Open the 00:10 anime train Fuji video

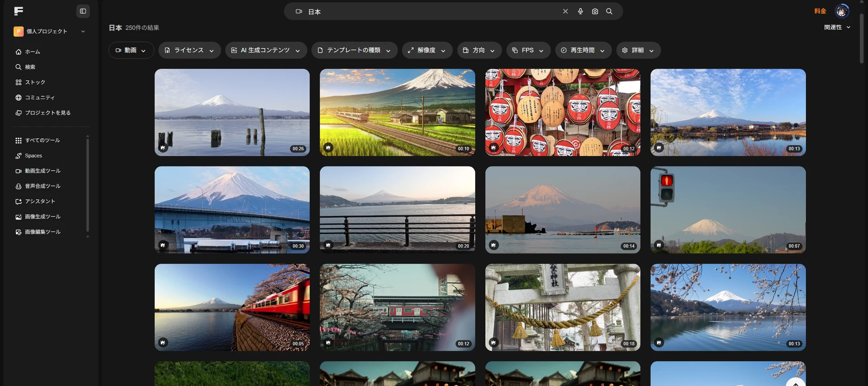click(x=397, y=113)
